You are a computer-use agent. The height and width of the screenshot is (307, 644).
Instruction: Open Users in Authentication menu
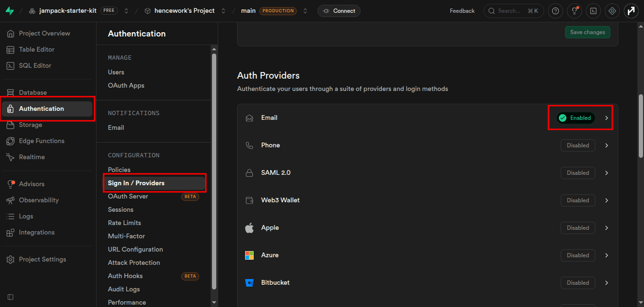point(116,72)
